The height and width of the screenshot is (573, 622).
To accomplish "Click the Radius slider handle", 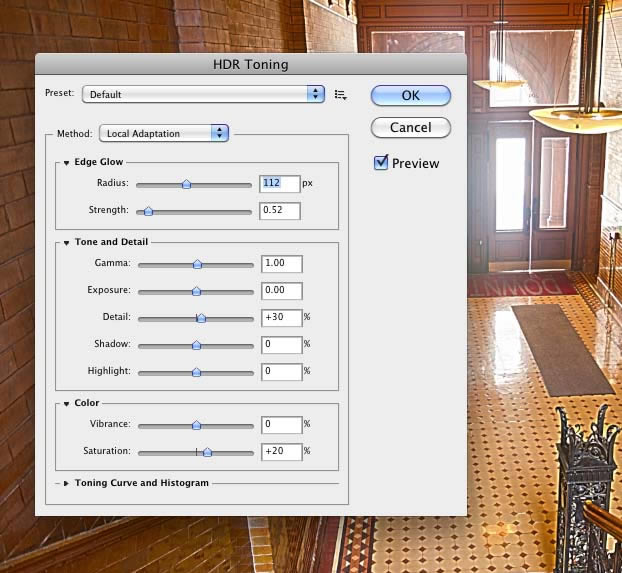I will coord(186,184).
